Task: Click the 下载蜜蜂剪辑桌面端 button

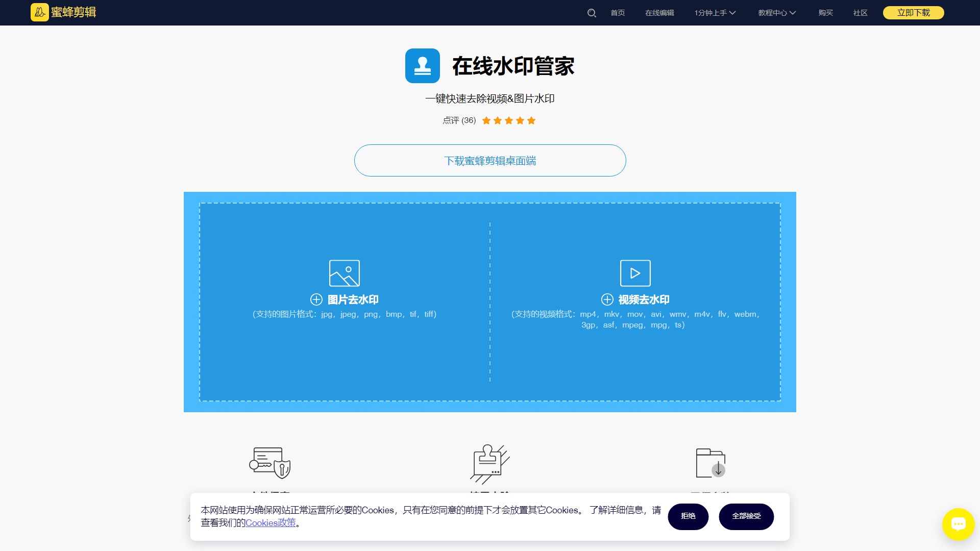Action: pyautogui.click(x=489, y=160)
